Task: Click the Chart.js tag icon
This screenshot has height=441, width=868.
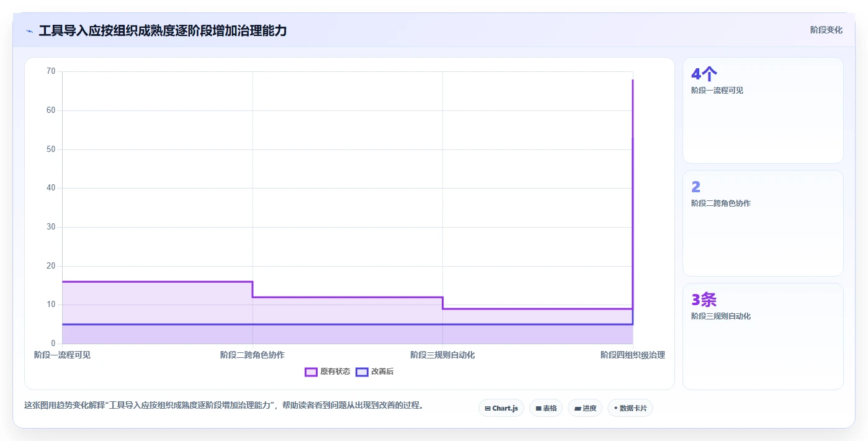Action: [488, 408]
